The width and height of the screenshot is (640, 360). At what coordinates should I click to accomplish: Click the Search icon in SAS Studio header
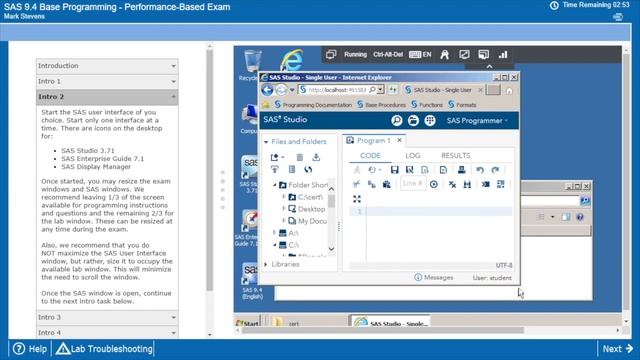pos(397,121)
